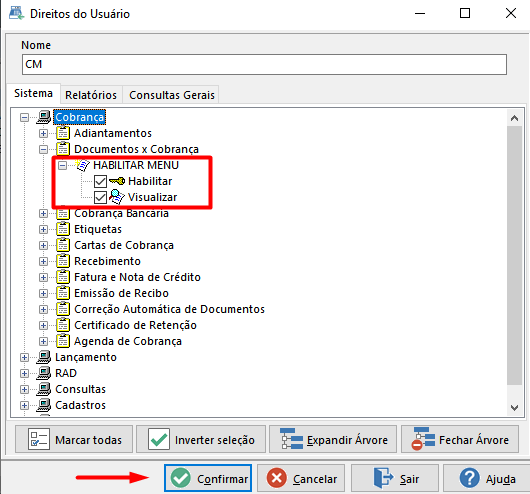
Task: Click the tree scrollbar down arrow
Action: 514,407
